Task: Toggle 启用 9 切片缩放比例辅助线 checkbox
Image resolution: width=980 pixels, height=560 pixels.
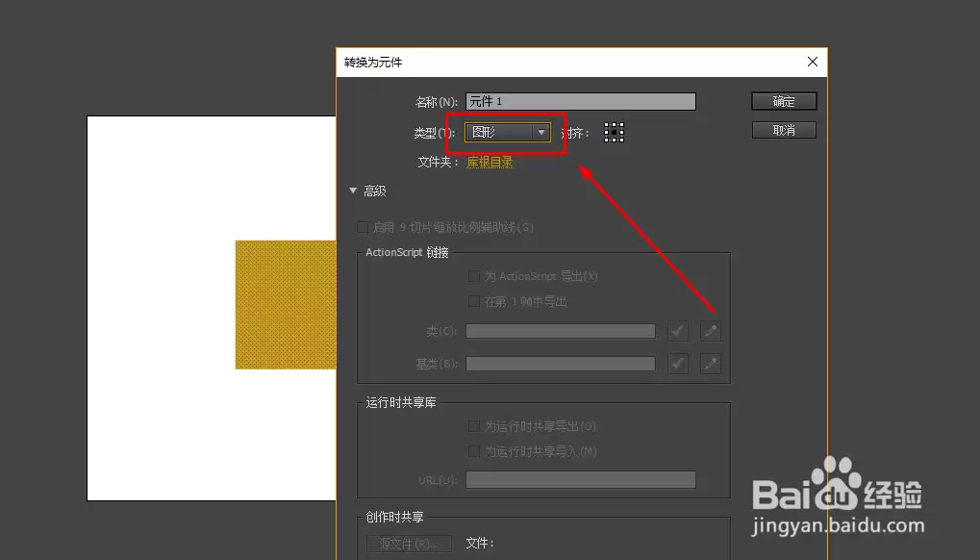Action: click(363, 227)
